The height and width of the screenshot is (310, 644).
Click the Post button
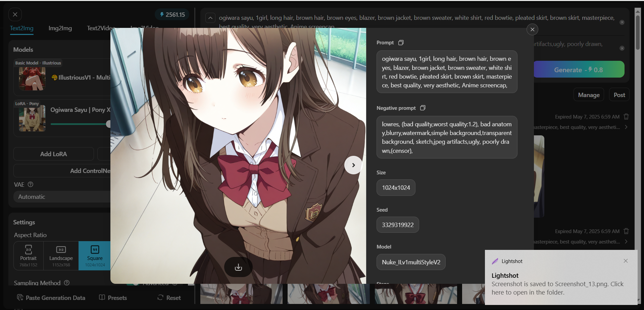[619, 95]
